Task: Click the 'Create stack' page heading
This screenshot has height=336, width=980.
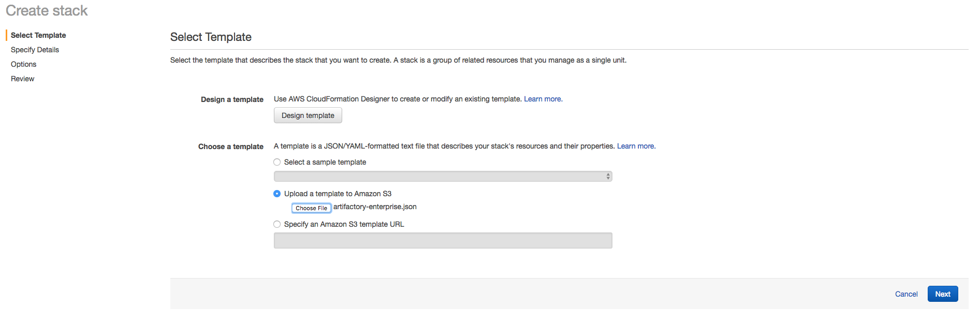Action: tap(47, 11)
